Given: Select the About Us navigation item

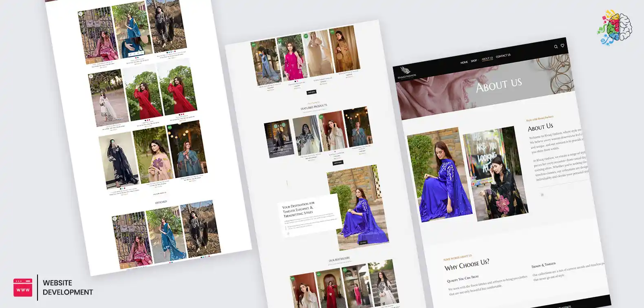Looking at the screenshot, I should [x=487, y=58].
